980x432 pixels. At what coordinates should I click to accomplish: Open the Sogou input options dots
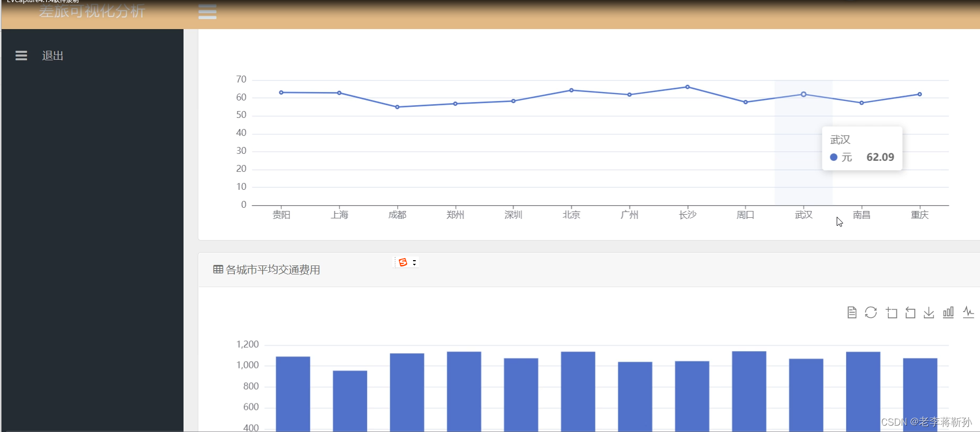pos(415,262)
